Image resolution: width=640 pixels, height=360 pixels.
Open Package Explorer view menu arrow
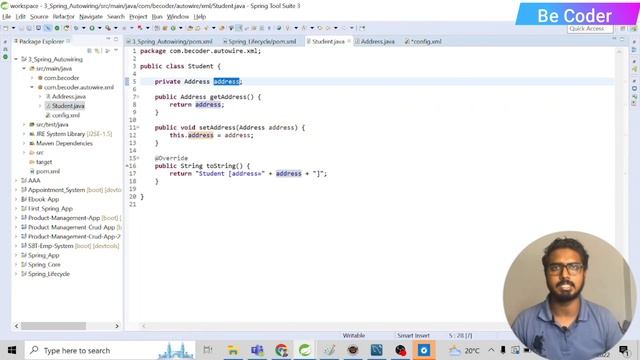point(116,51)
